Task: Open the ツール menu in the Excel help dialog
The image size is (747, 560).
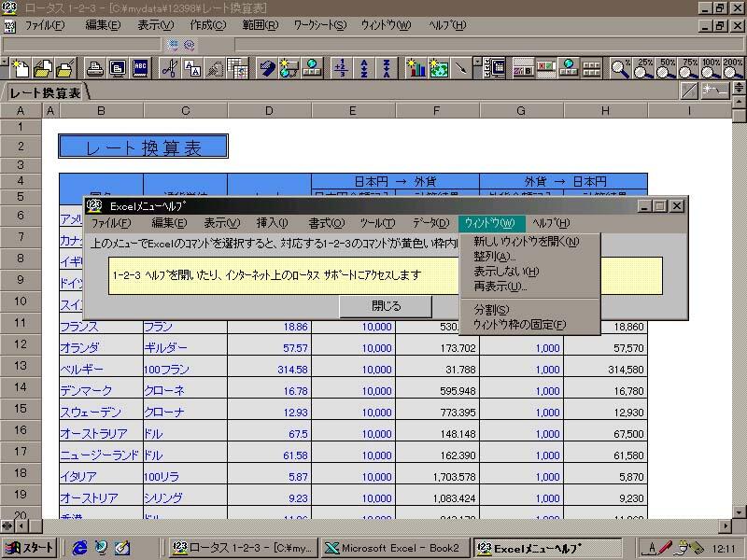Action: pos(377,223)
